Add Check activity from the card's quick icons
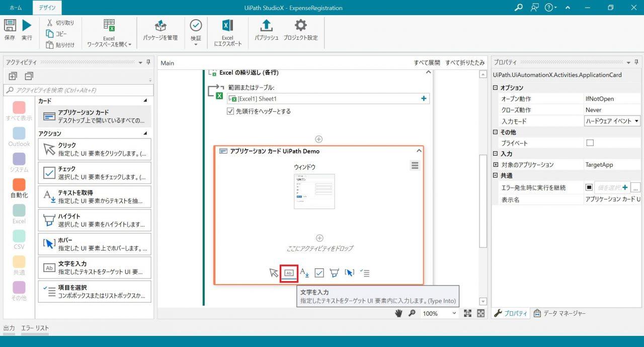The image size is (644, 347). pos(319,273)
